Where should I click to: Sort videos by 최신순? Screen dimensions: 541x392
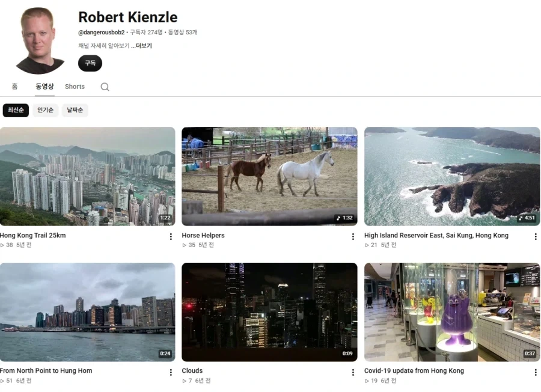click(x=16, y=110)
